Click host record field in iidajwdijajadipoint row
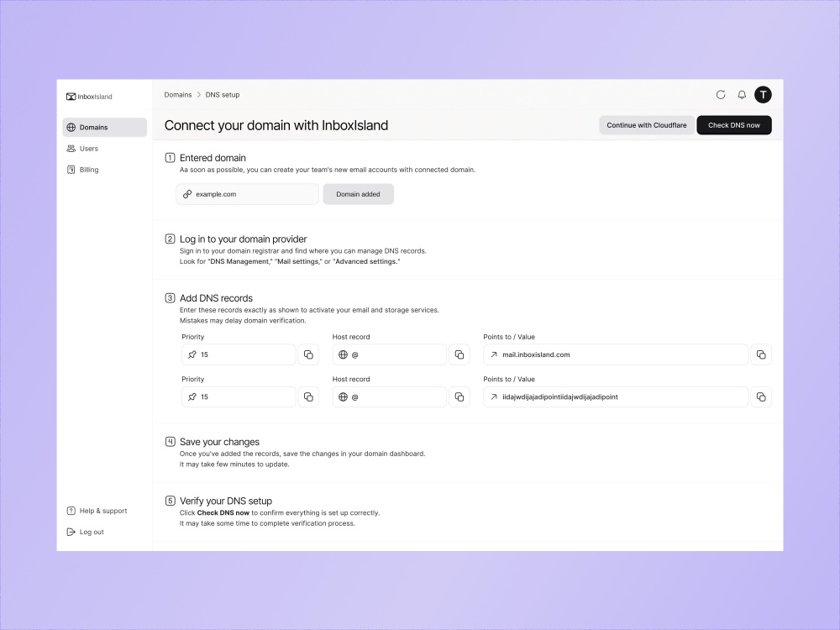Screen dimensions: 840x630 (390, 397)
